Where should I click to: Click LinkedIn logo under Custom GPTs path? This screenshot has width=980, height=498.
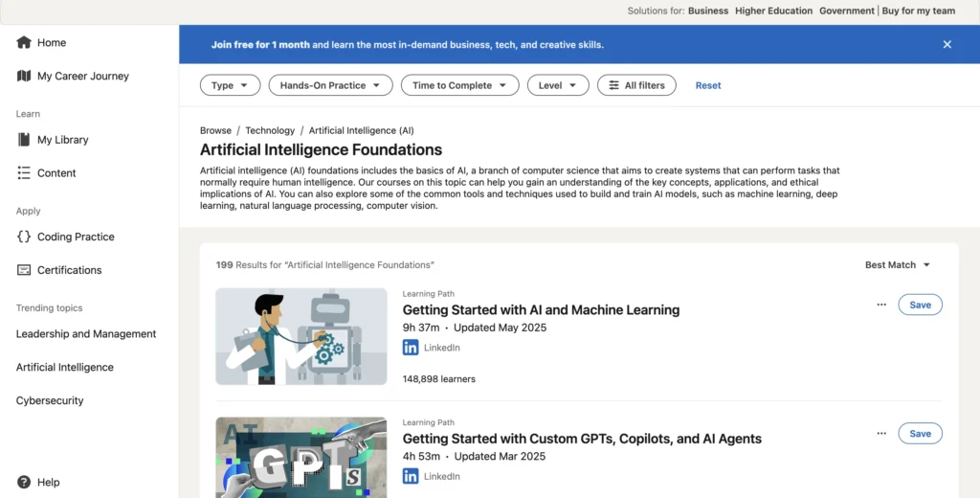411,476
